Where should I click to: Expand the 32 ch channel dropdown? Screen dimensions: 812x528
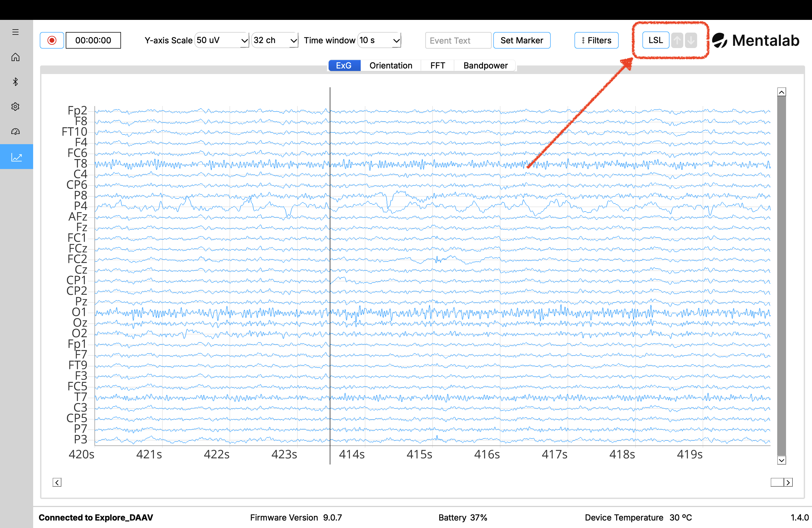(275, 41)
